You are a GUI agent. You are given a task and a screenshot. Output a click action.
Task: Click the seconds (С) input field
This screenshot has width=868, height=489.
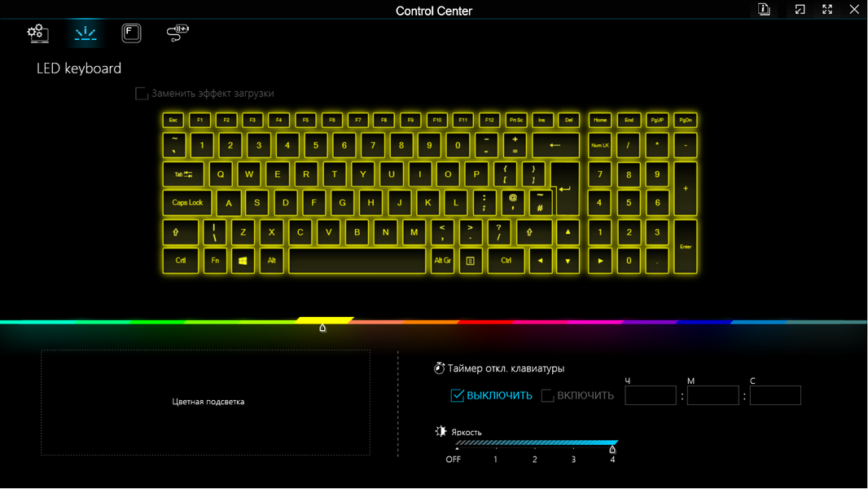coord(775,395)
